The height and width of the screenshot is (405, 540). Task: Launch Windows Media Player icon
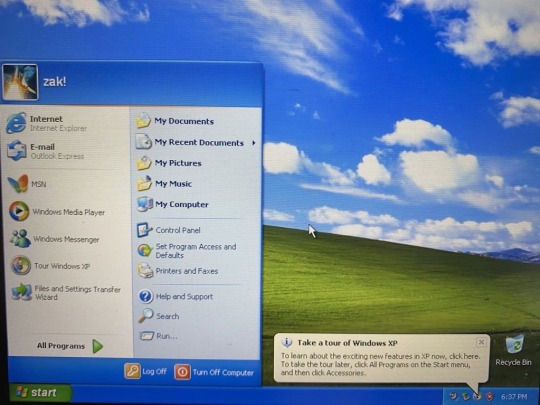(x=19, y=211)
